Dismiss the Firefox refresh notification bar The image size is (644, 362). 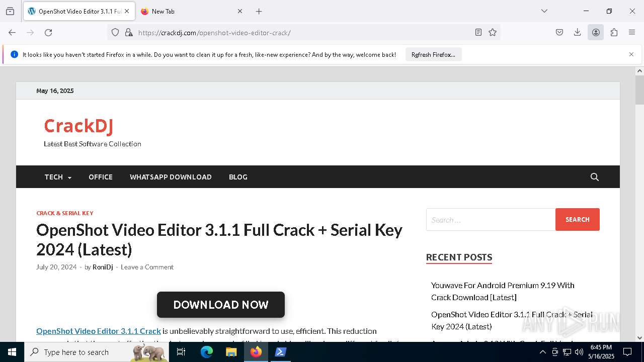(x=631, y=54)
